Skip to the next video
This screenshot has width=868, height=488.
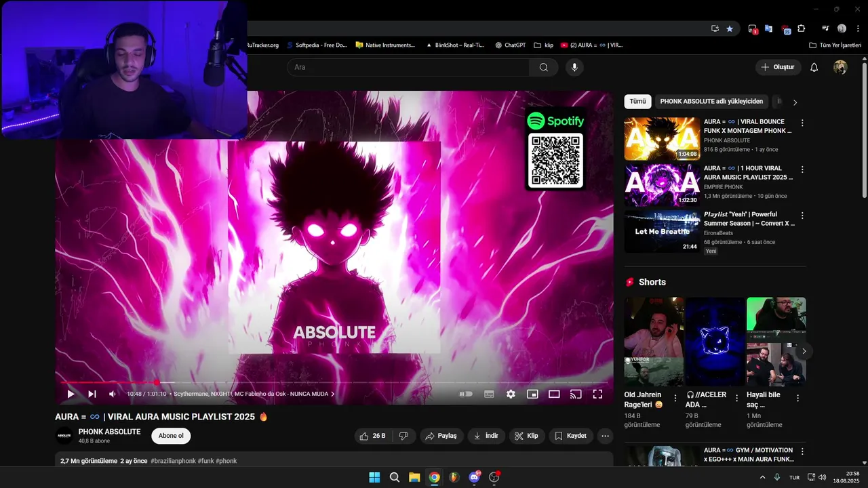point(92,394)
